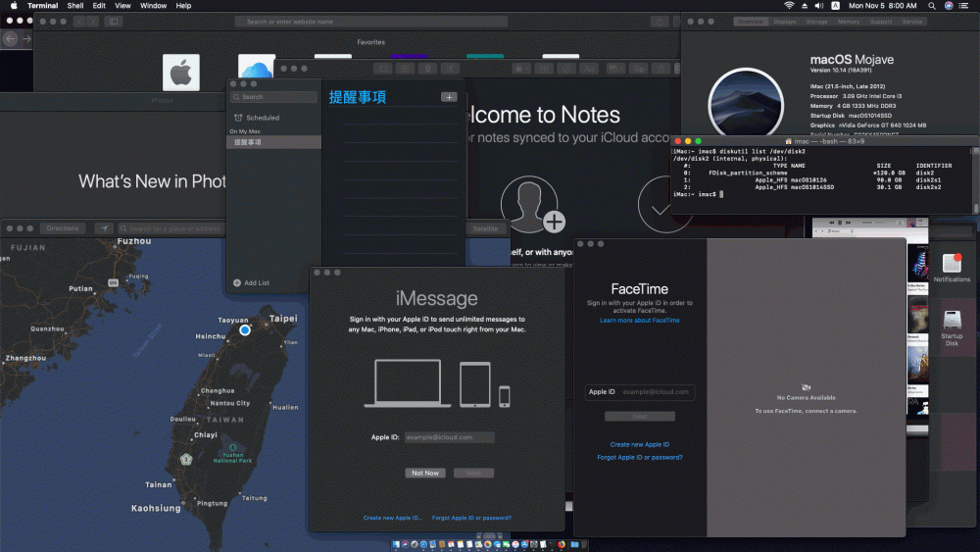Toggle the Notes folders sidebar icon
This screenshot has width=980, height=552.
pos(383,69)
